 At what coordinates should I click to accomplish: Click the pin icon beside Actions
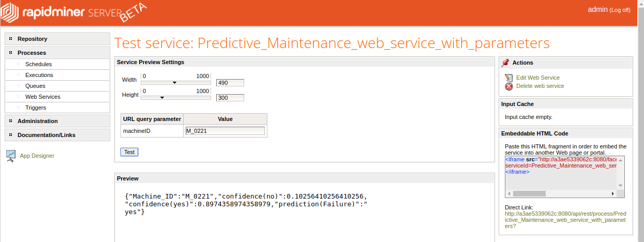(505, 63)
